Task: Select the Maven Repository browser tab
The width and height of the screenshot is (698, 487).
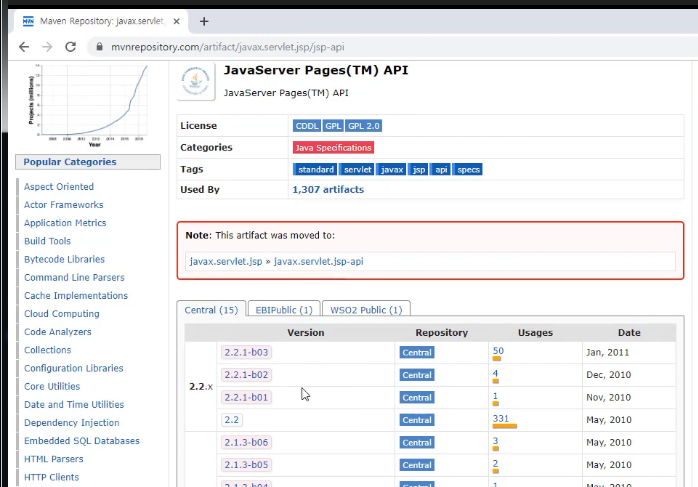Action: click(101, 21)
